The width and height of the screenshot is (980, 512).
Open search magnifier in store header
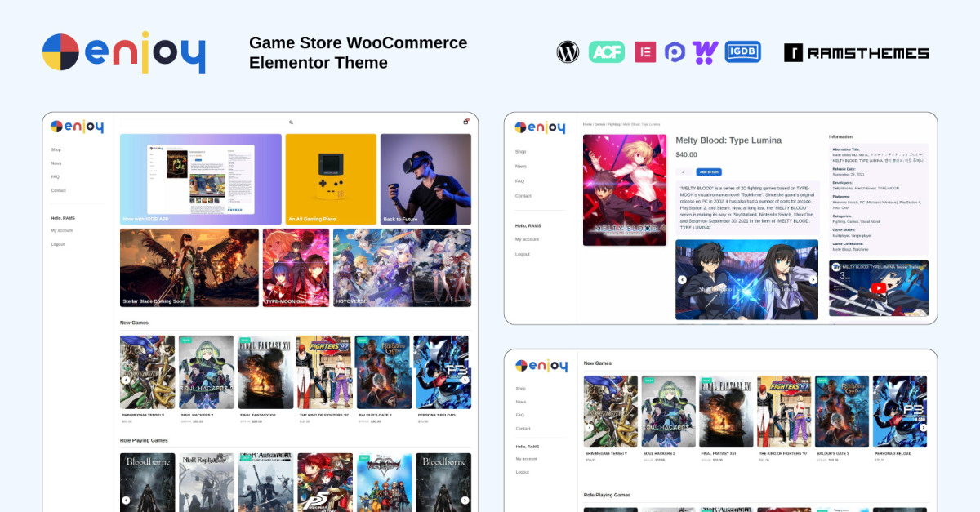(291, 122)
